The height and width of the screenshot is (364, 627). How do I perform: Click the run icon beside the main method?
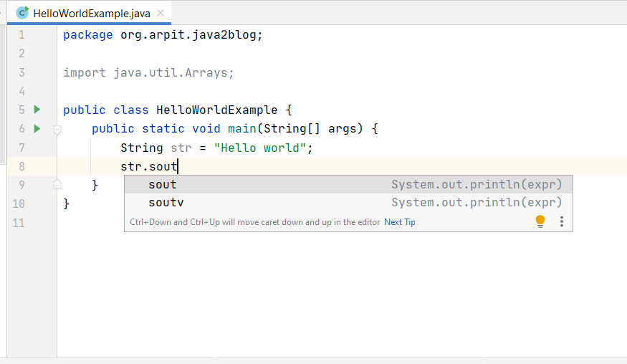[x=37, y=129]
